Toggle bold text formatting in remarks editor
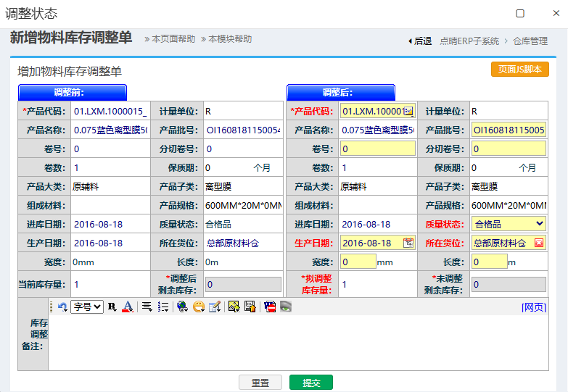568x392 pixels. tap(112, 306)
